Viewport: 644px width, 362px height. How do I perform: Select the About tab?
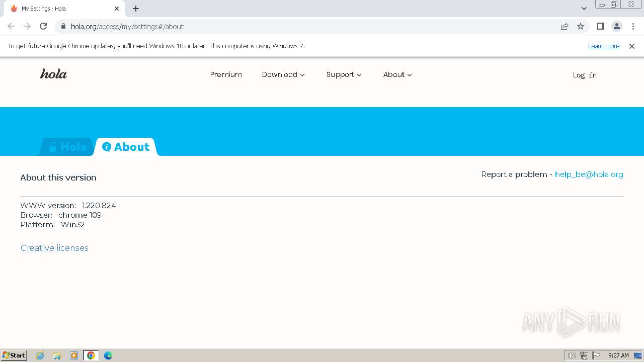tap(126, 147)
